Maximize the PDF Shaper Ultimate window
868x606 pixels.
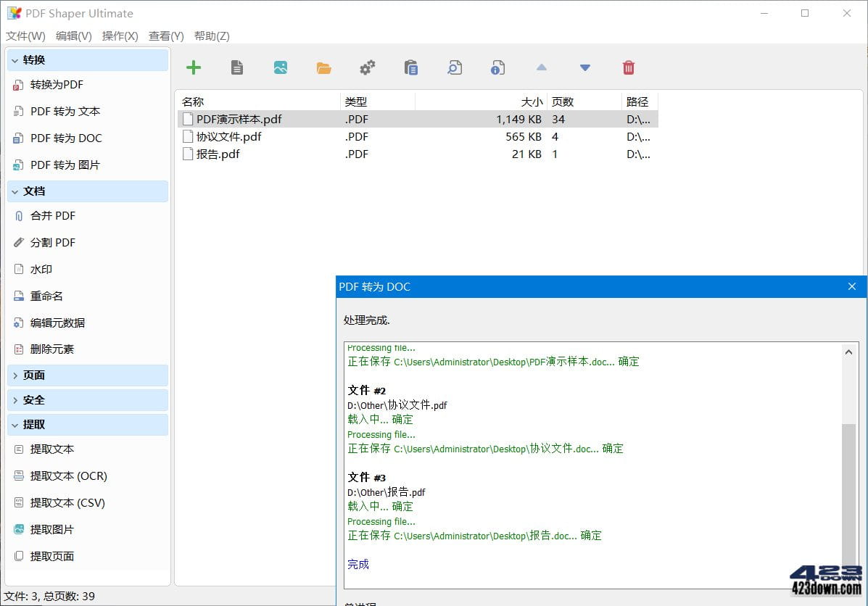805,13
